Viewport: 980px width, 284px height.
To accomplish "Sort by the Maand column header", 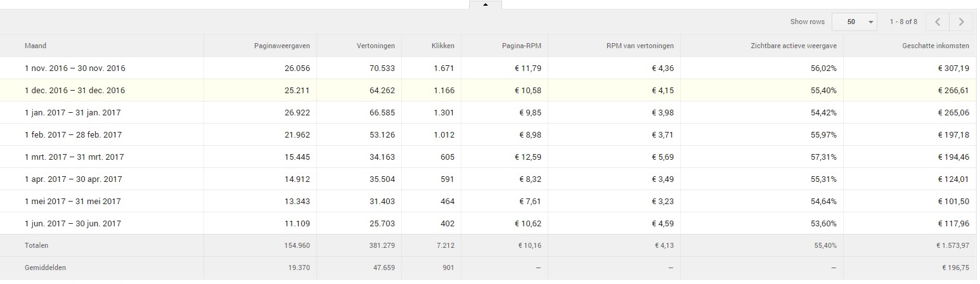I will coord(35,46).
